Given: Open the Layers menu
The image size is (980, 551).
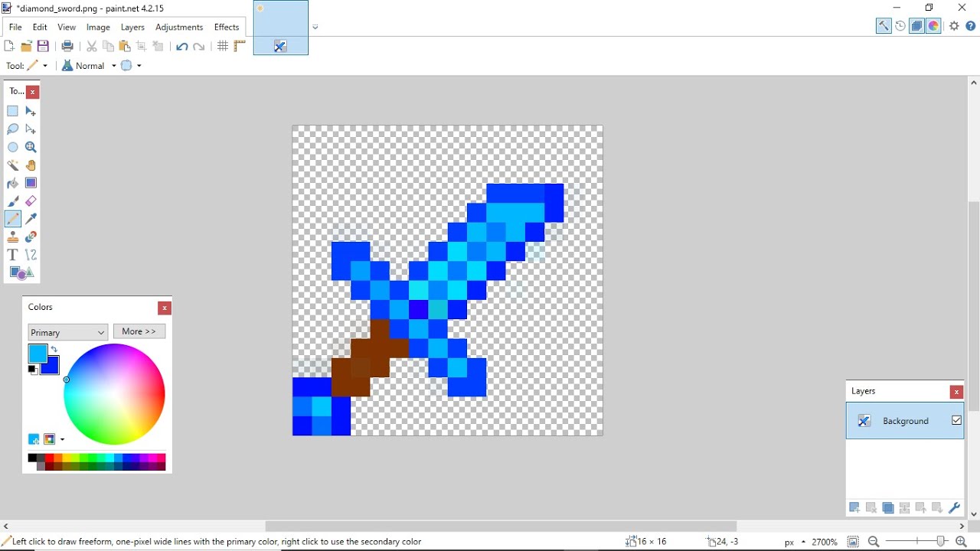Looking at the screenshot, I should pos(133,28).
